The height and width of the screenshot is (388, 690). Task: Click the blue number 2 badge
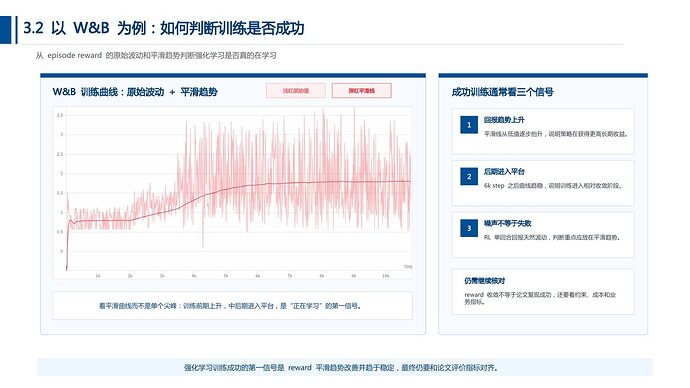469,176
